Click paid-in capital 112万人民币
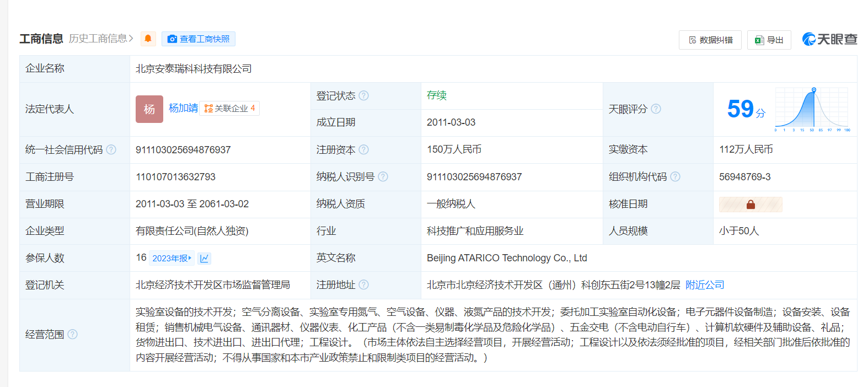This screenshot has width=868, height=387. pyautogui.click(x=746, y=149)
